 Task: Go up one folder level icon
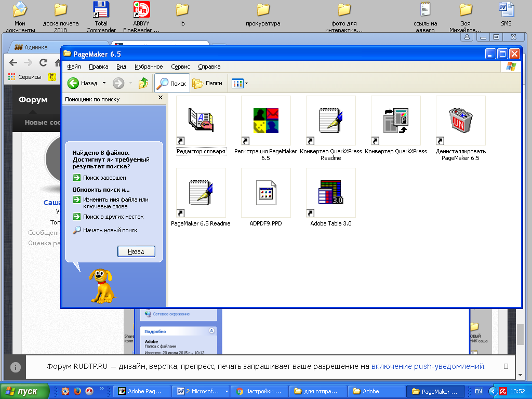tap(143, 83)
